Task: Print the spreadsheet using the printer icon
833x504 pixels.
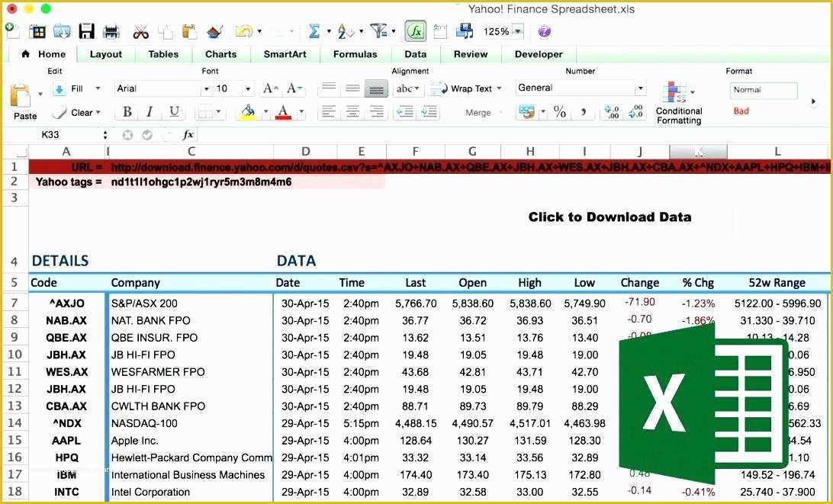Action: [x=111, y=32]
